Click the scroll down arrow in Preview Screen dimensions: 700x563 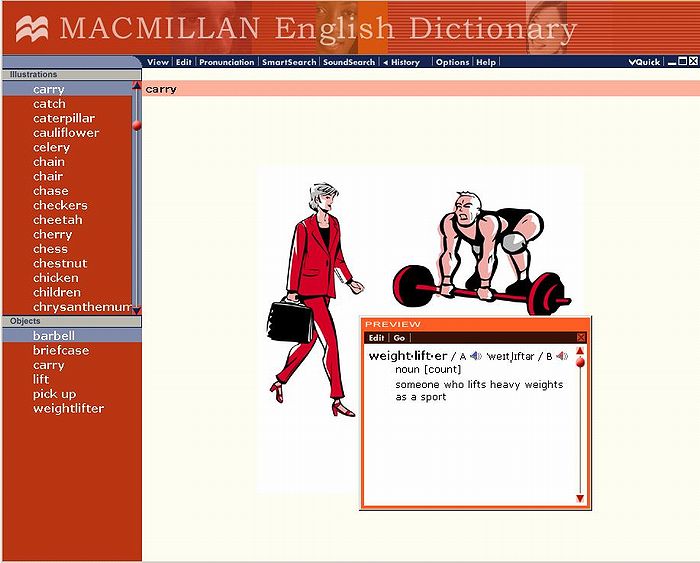[x=579, y=498]
